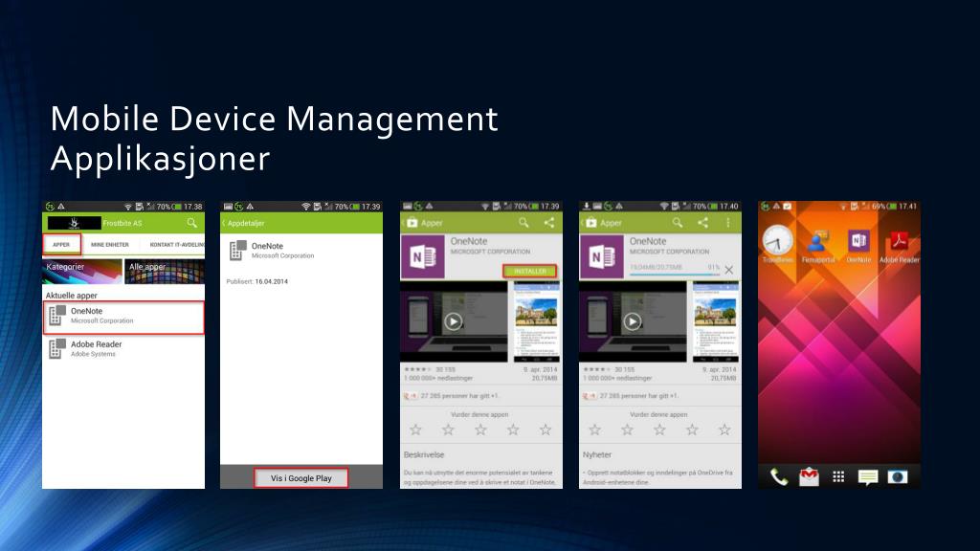
Task: Tap the clock widget on home screen
Action: tap(777, 241)
